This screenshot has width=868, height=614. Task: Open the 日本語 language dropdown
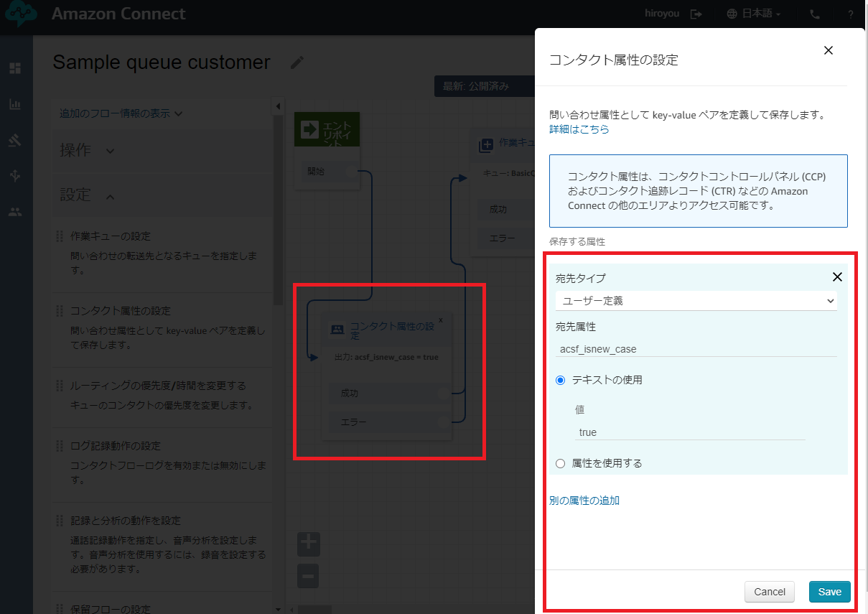[754, 14]
